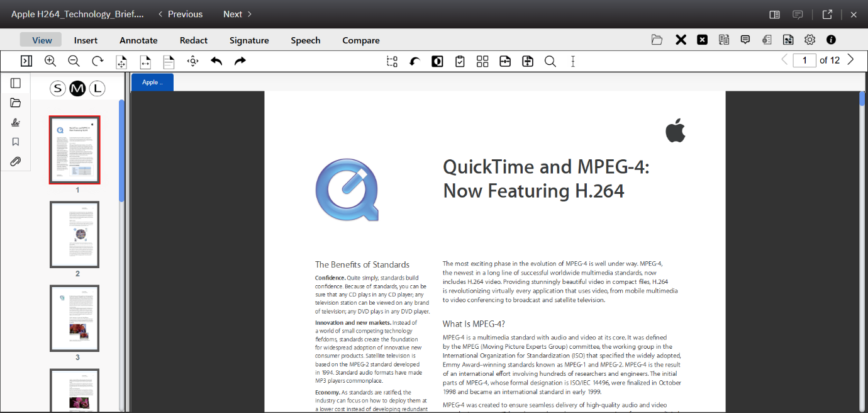Click the bold X close document icon
This screenshot has height=413, width=868.
[x=681, y=40]
